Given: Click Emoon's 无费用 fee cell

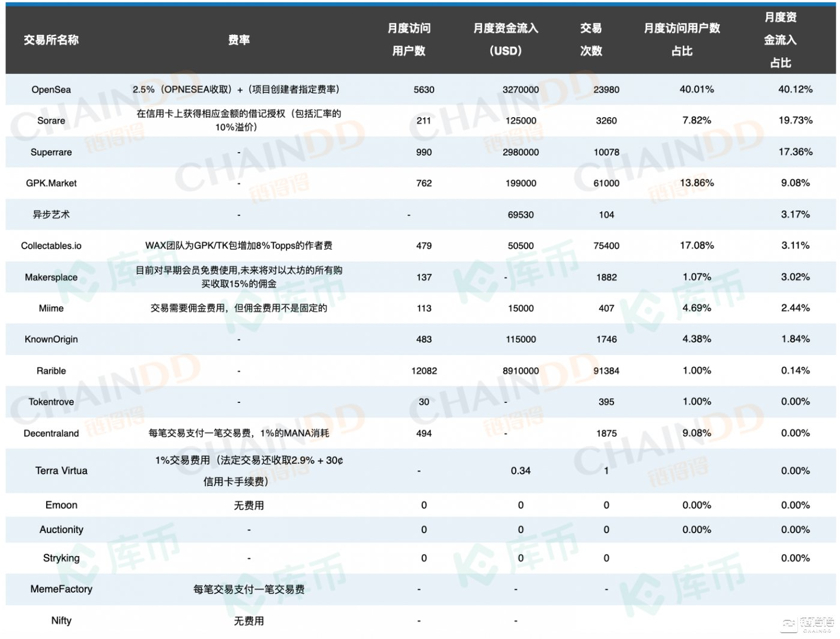Looking at the screenshot, I should pos(249,506).
